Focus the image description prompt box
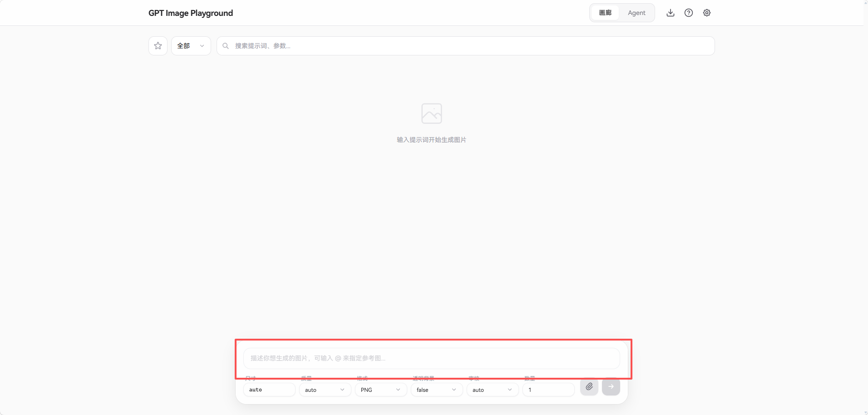This screenshot has height=415, width=868. tap(432, 358)
